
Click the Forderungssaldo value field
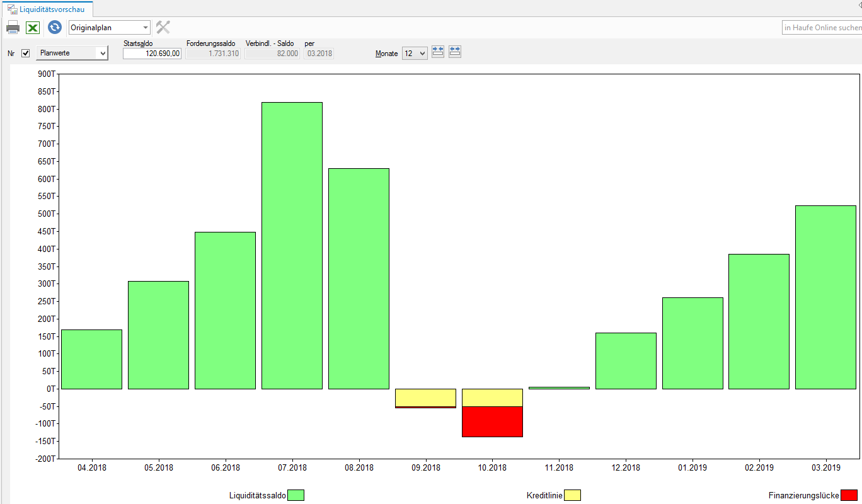pos(213,54)
